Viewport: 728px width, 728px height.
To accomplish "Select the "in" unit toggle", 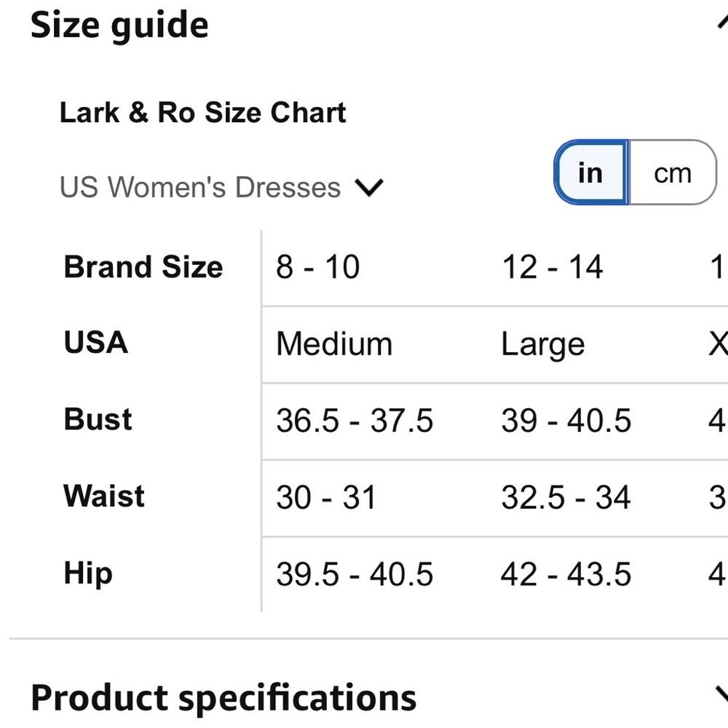I will pos(591,173).
